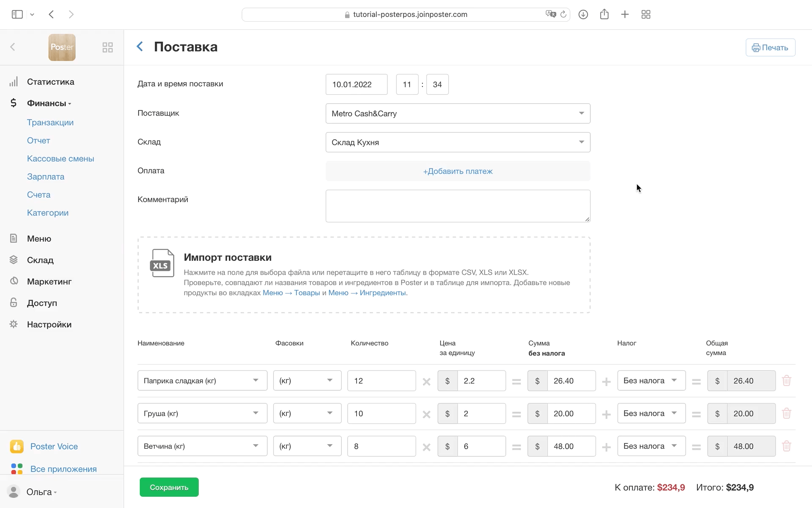Image resolution: width=812 pixels, height=508 pixels.
Task: Click trash icon for Ветчина row
Action: [x=786, y=446]
